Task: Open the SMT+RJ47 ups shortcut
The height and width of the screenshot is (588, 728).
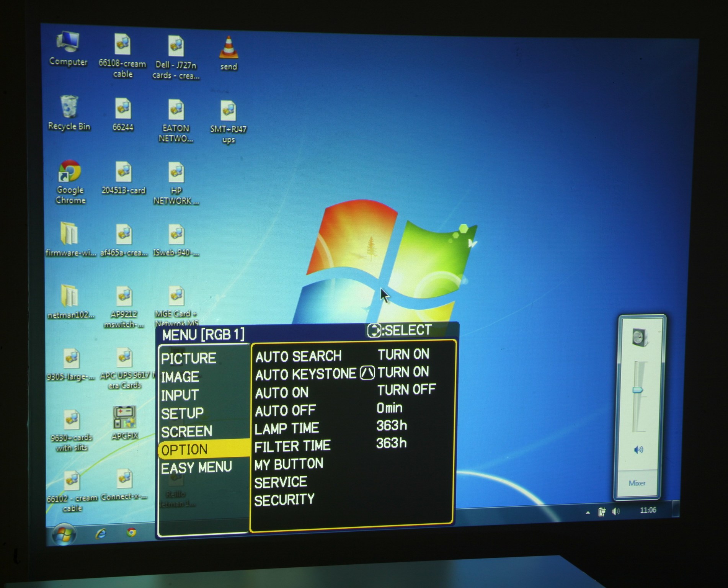Action: click(228, 122)
